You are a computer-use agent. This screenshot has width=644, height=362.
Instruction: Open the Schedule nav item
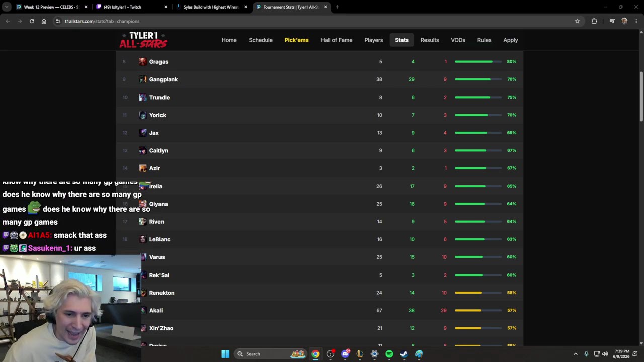(x=261, y=40)
